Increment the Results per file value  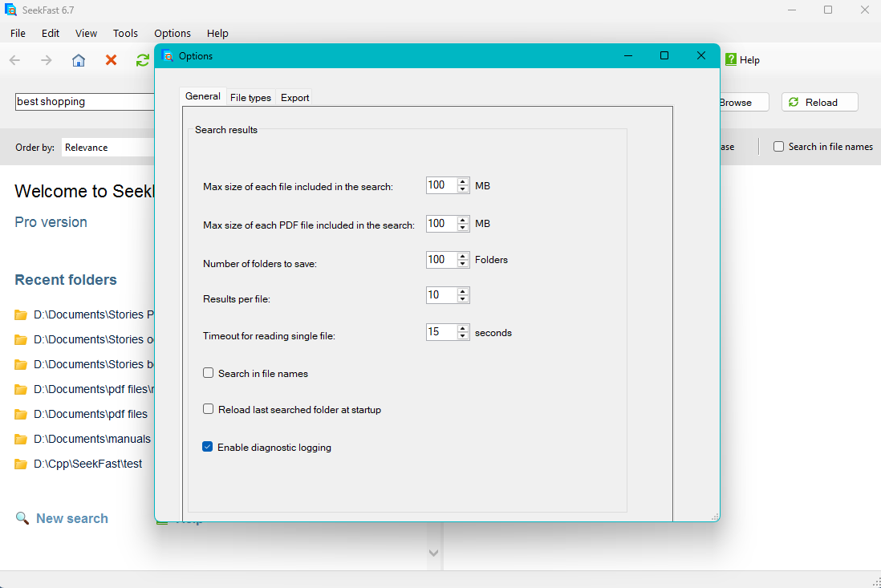[x=462, y=291]
